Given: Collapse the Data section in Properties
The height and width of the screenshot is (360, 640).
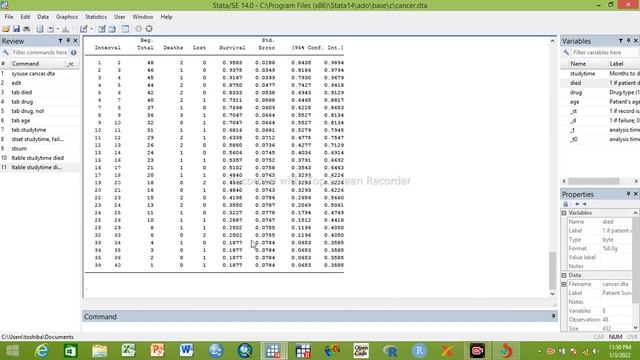Looking at the screenshot, I should [564, 276].
